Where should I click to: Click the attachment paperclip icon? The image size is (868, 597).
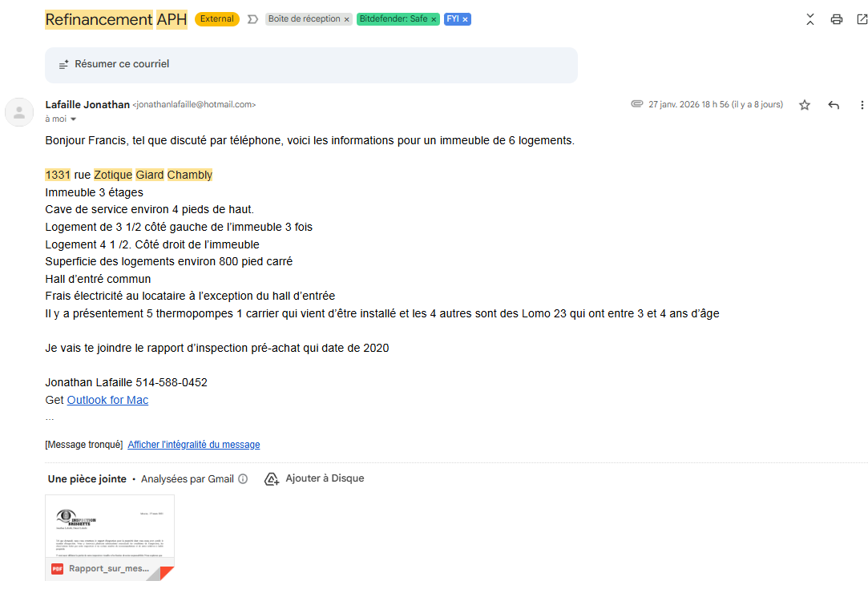(637, 104)
